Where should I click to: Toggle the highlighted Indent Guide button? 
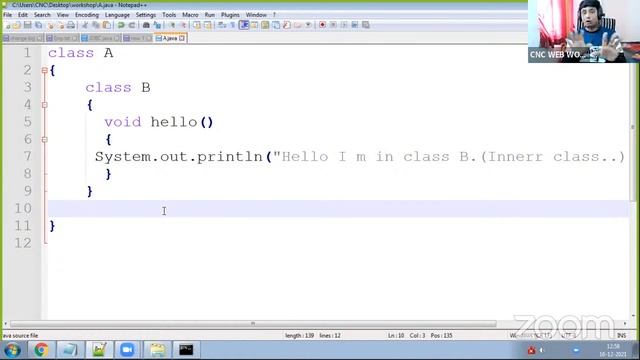(244, 25)
